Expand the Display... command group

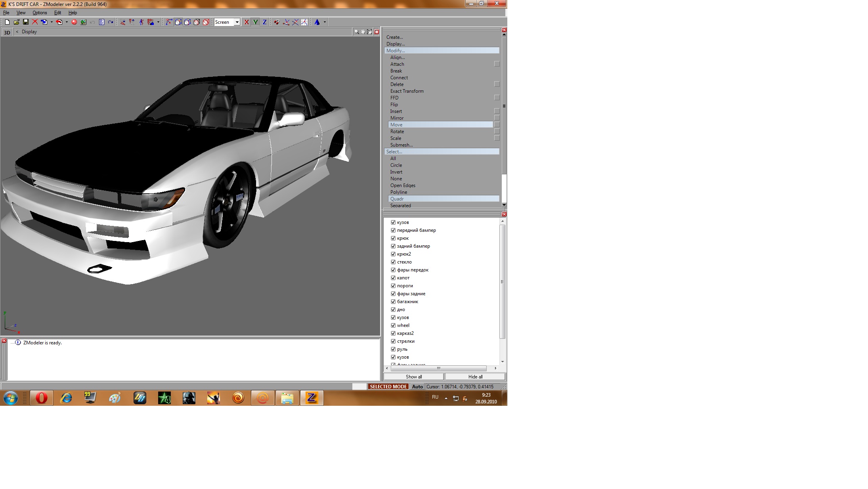pos(396,44)
